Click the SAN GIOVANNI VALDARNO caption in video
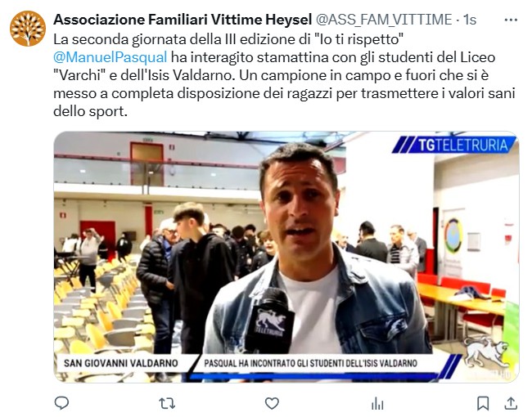The width and height of the screenshot is (532, 417). coord(121,363)
